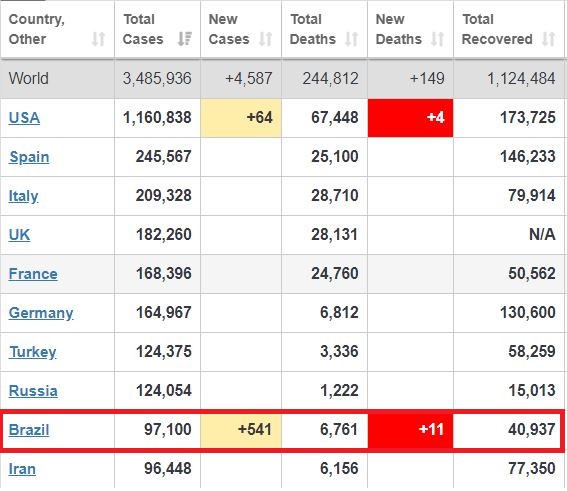Viewport: 567px width, 491px height.
Task: Click the New Deaths header label
Action: tap(398, 29)
